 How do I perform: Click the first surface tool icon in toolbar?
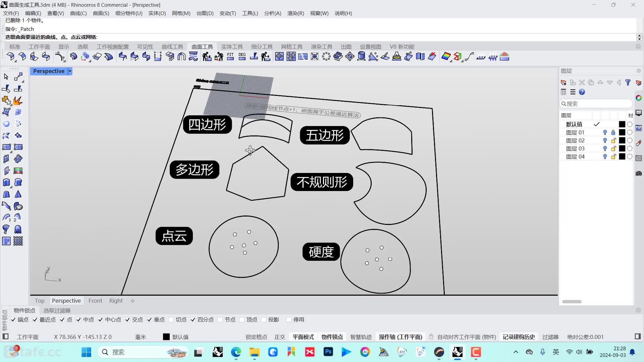pyautogui.click(x=10, y=56)
